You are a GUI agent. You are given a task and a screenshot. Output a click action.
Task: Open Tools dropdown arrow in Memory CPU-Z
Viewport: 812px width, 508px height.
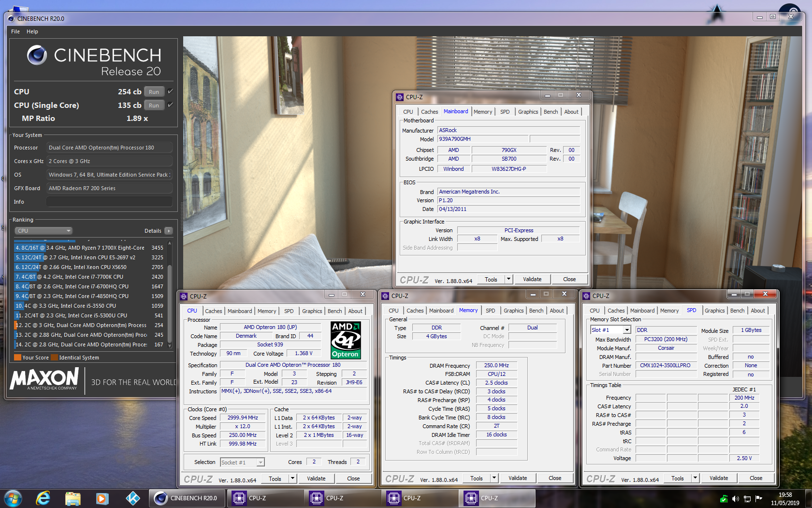(x=494, y=478)
